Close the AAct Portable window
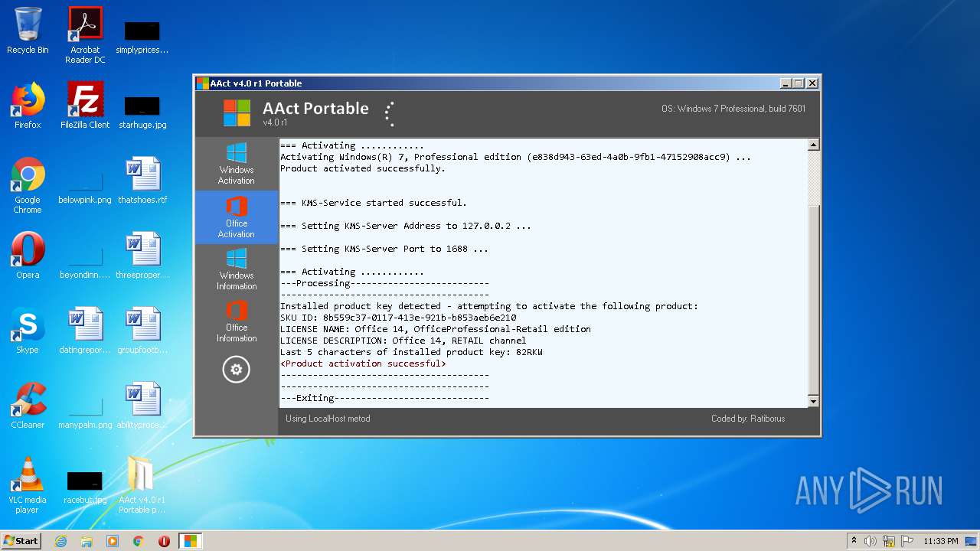This screenshot has width=980, height=551. [812, 83]
